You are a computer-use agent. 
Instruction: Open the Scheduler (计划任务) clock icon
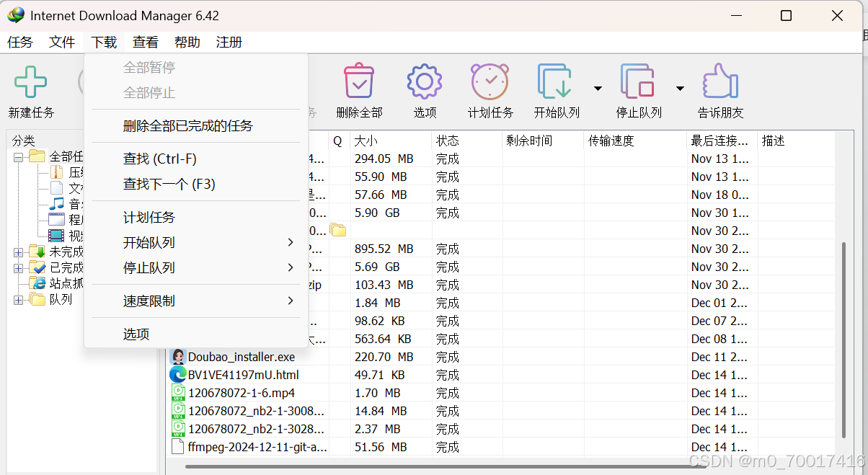click(490, 81)
